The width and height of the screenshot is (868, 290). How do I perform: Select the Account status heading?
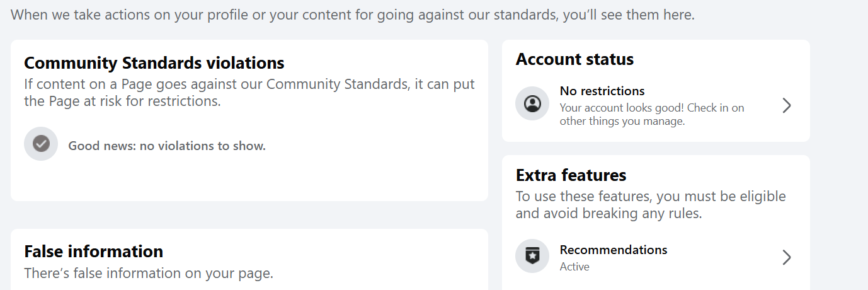[574, 59]
